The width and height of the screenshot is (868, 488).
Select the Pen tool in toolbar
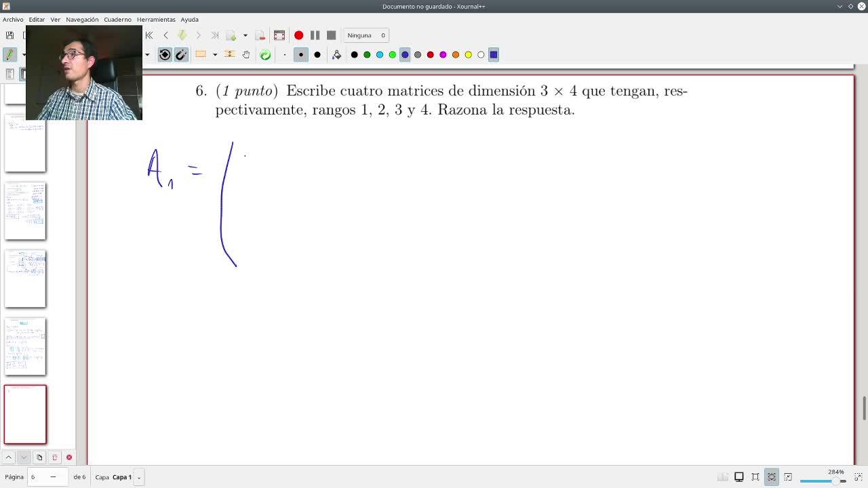click(x=9, y=54)
